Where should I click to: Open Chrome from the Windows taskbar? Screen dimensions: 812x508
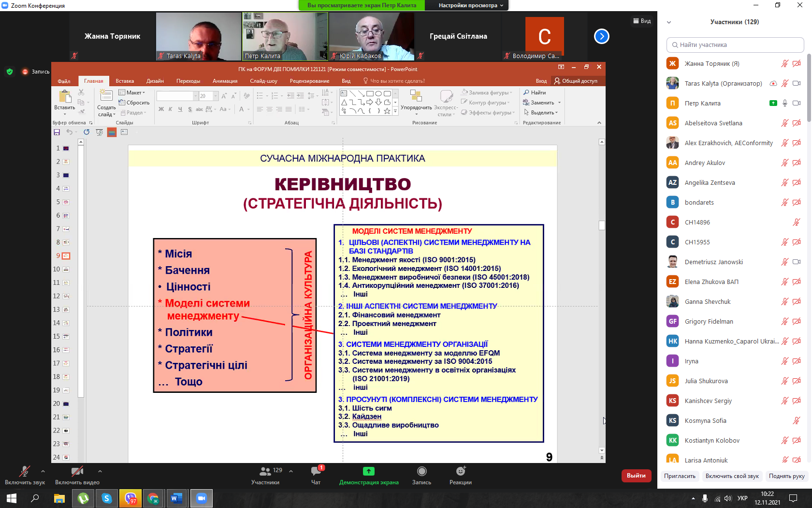pyautogui.click(x=153, y=498)
